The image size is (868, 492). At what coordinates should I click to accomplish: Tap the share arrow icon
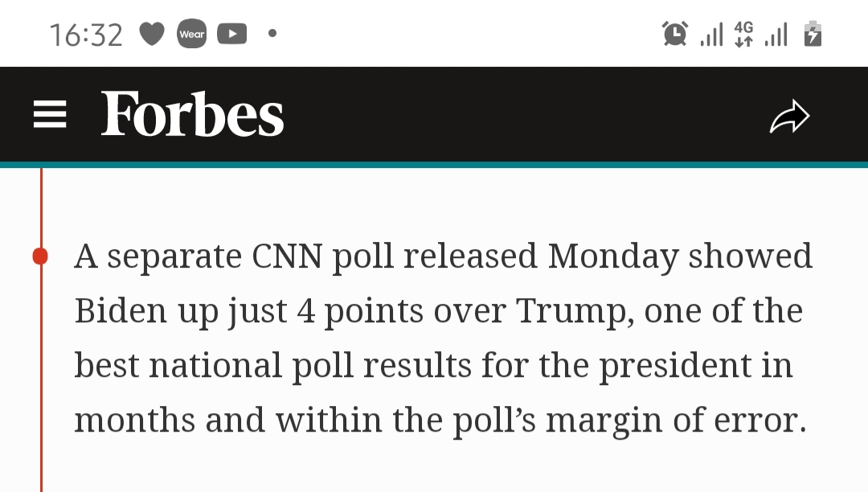click(x=790, y=117)
